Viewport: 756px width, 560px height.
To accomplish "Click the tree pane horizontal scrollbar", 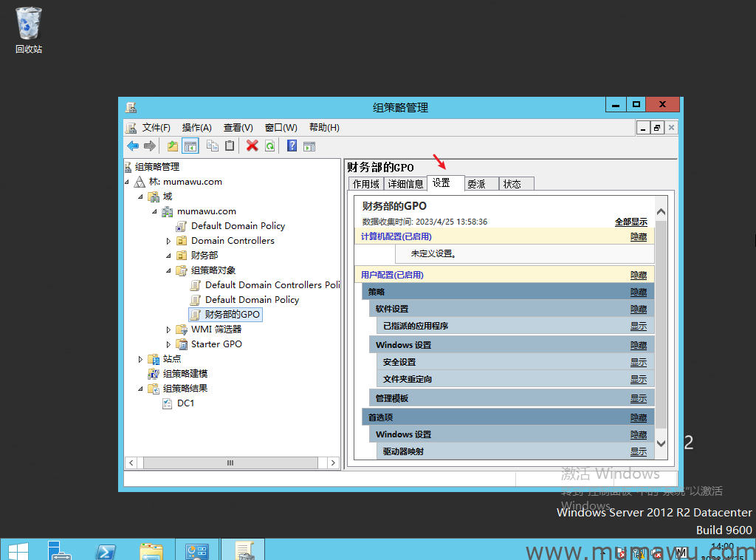I will click(230, 462).
